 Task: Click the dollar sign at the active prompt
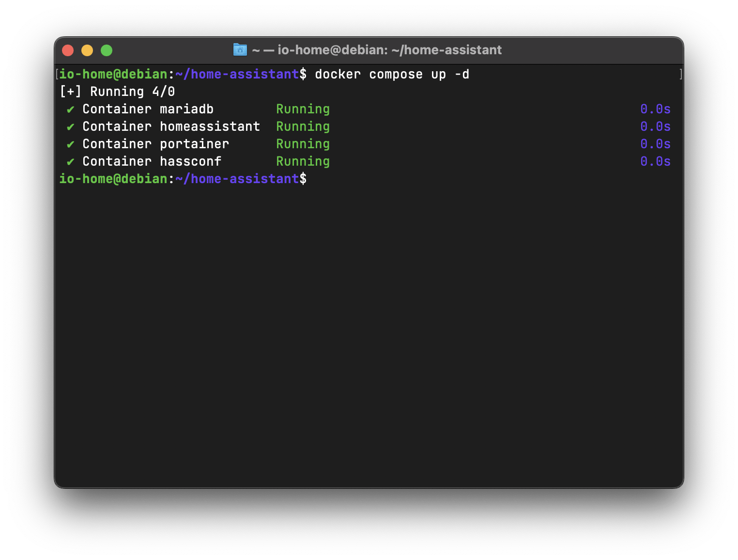pyautogui.click(x=304, y=179)
